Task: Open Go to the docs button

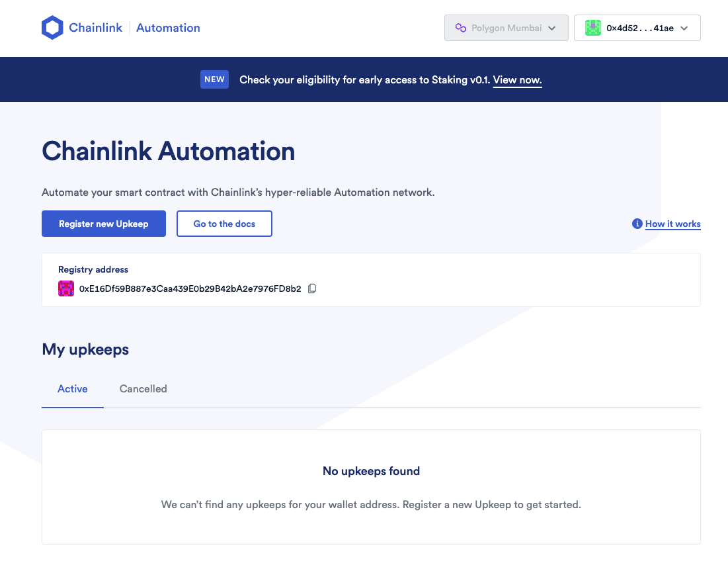Action: [x=224, y=224]
